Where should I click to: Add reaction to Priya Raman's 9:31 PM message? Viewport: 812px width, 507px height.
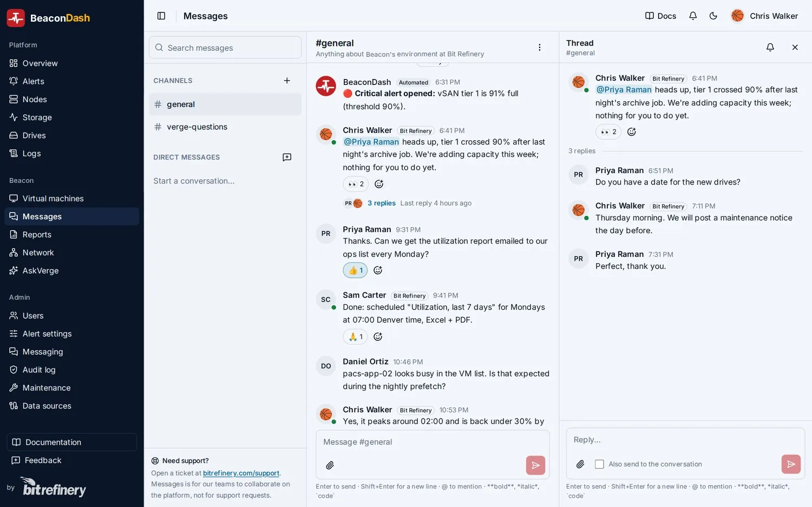coord(378,271)
